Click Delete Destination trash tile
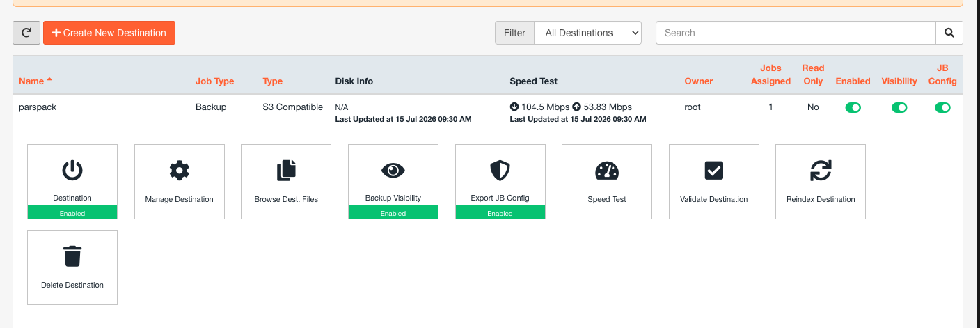 (72, 267)
